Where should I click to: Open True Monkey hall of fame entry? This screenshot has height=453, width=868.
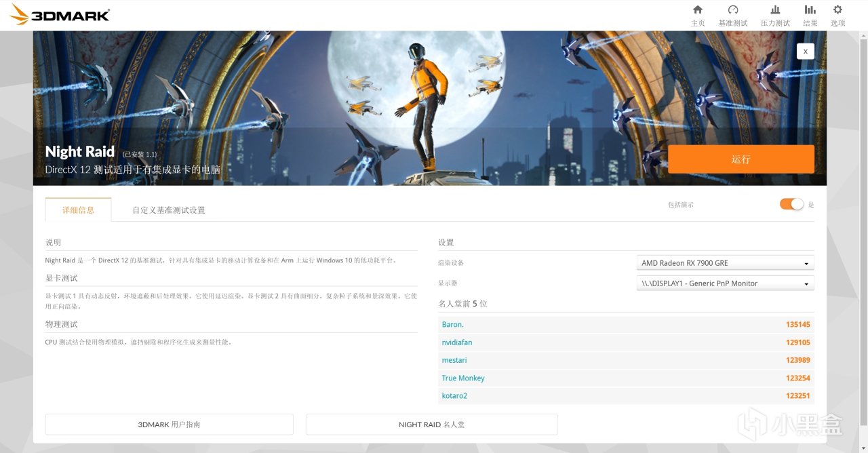463,378
